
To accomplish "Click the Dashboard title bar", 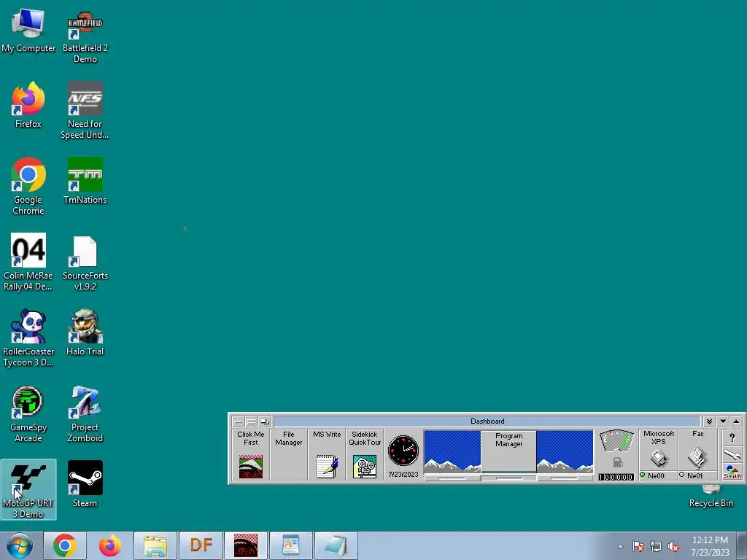I will [487, 421].
